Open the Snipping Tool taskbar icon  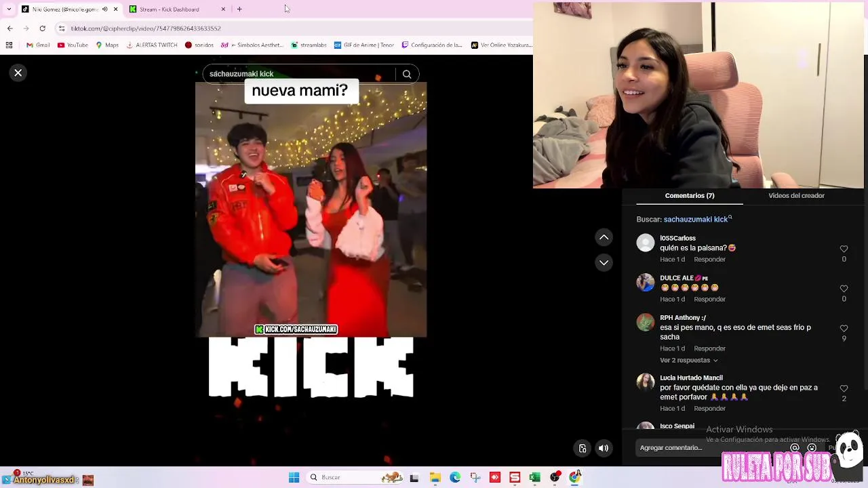click(x=475, y=478)
